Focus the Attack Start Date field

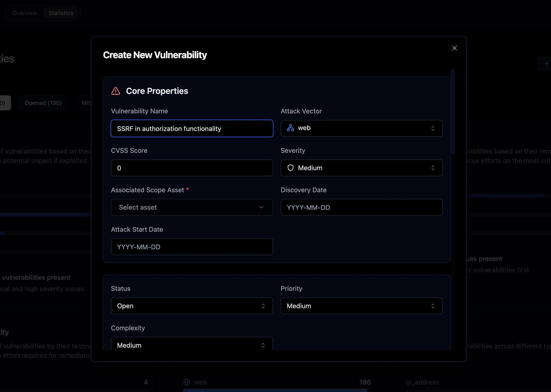point(192,247)
